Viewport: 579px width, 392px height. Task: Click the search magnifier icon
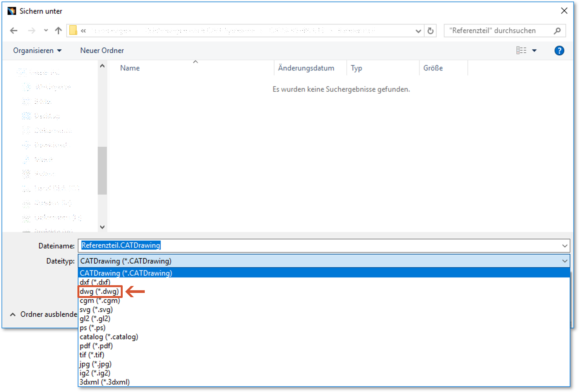click(557, 31)
